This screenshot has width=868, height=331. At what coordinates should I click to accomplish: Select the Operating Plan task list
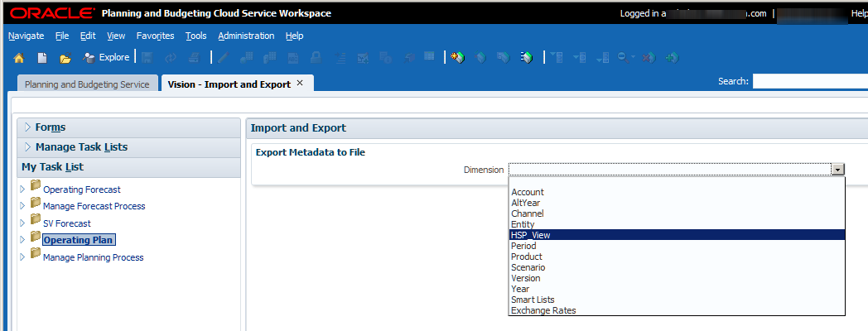click(x=79, y=240)
